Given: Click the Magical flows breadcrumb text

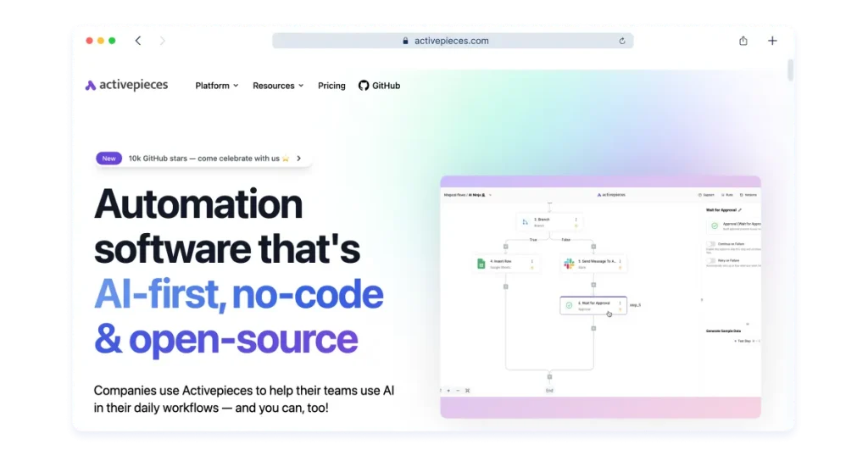Looking at the screenshot, I should (454, 195).
